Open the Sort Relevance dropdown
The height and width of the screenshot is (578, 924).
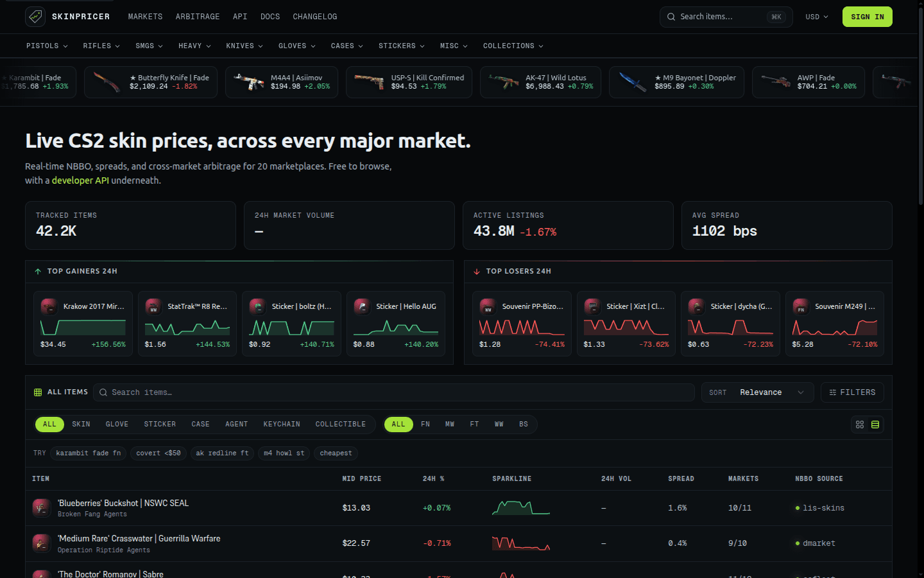pyautogui.click(x=758, y=392)
